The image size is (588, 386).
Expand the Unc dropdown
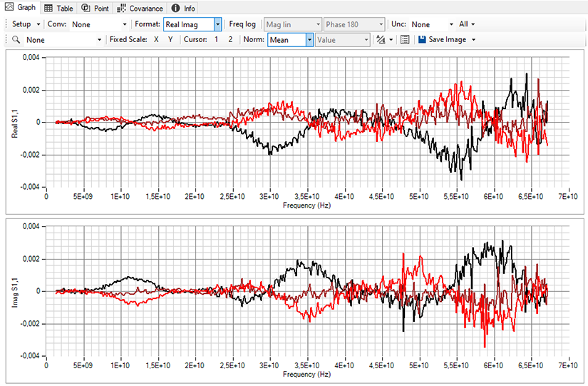pos(451,24)
